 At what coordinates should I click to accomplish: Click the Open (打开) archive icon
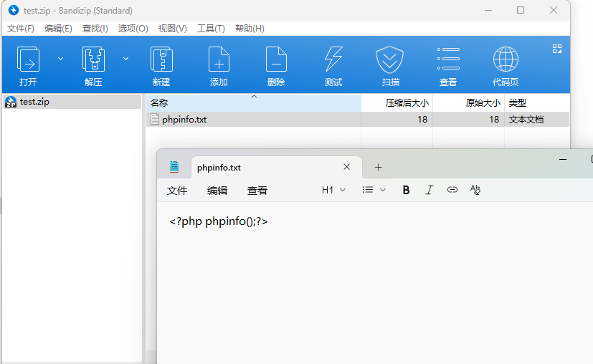pyautogui.click(x=29, y=59)
